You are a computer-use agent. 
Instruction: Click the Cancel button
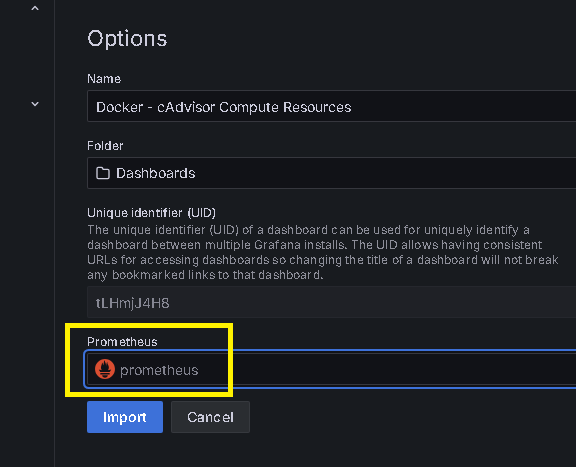pos(210,417)
